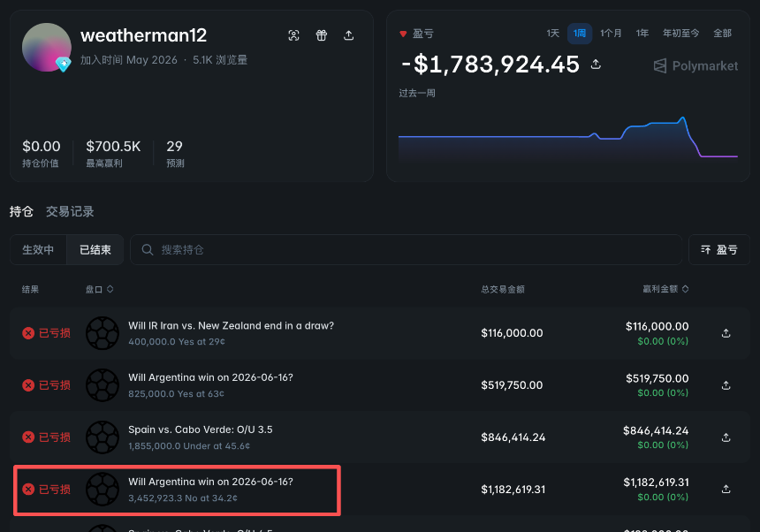Select the 1个月 time range
This screenshot has width=760, height=532.
tap(611, 34)
